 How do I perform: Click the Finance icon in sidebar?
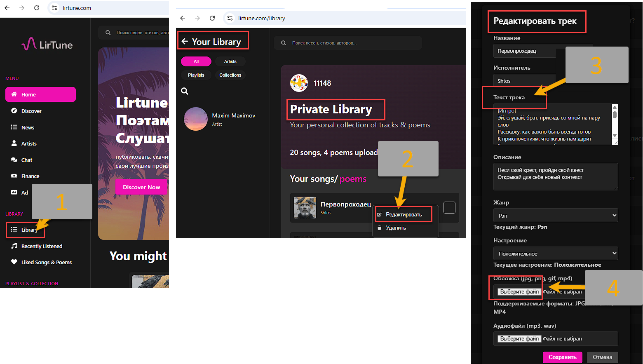tap(14, 176)
